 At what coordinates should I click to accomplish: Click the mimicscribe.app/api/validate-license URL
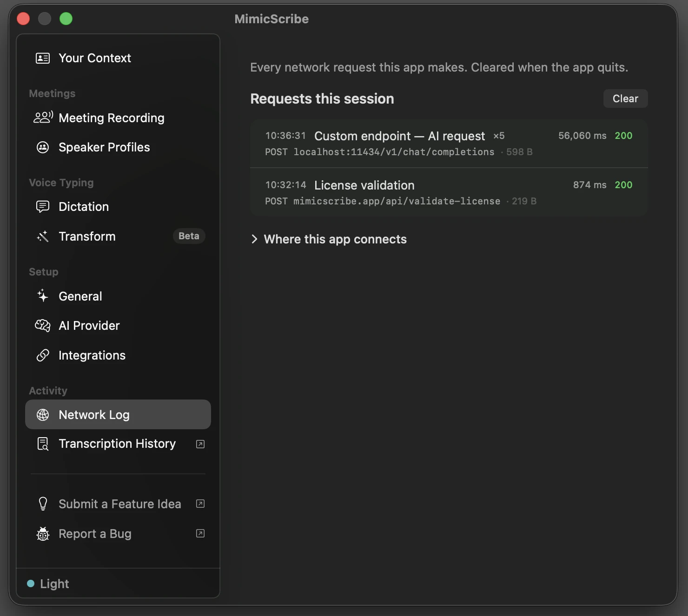click(397, 201)
